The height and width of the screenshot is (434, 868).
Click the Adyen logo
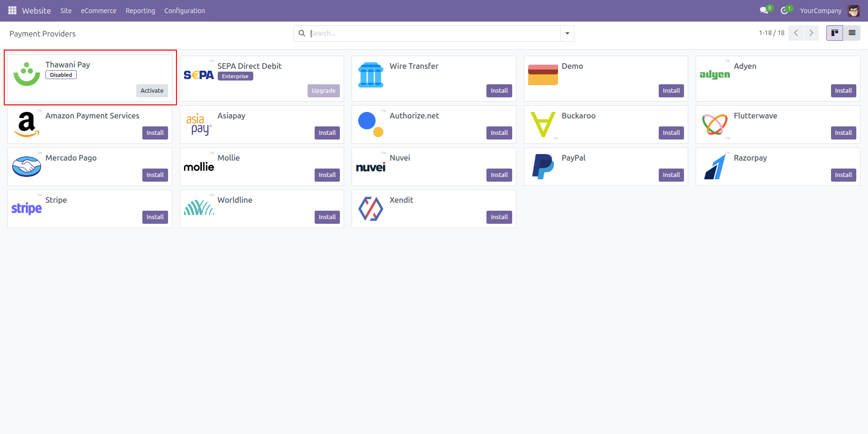(x=715, y=74)
